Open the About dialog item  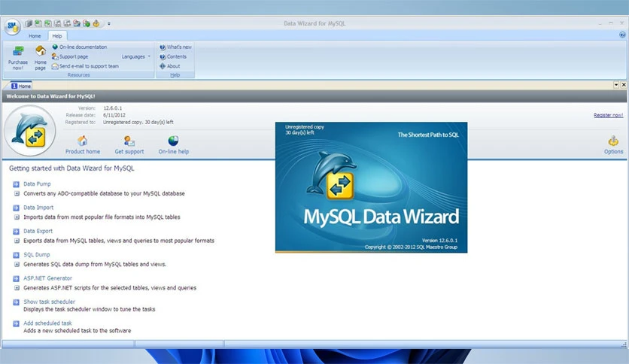[x=170, y=66]
